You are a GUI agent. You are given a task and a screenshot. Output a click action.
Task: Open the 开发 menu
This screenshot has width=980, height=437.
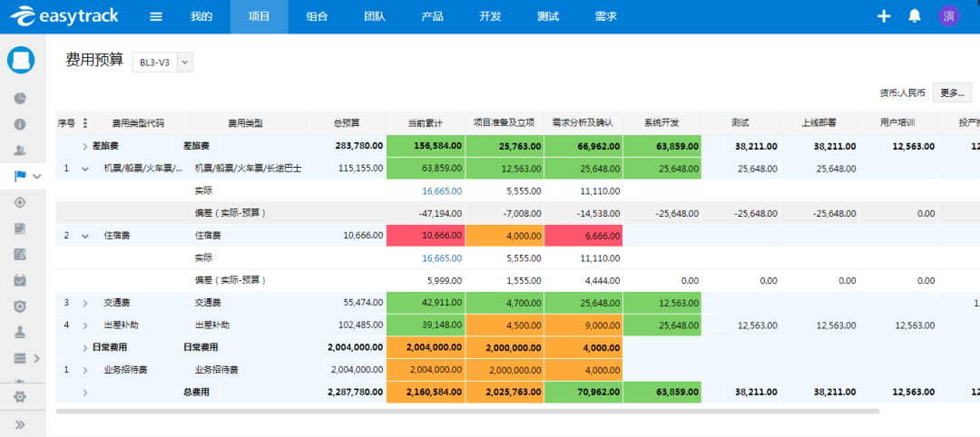click(x=490, y=17)
